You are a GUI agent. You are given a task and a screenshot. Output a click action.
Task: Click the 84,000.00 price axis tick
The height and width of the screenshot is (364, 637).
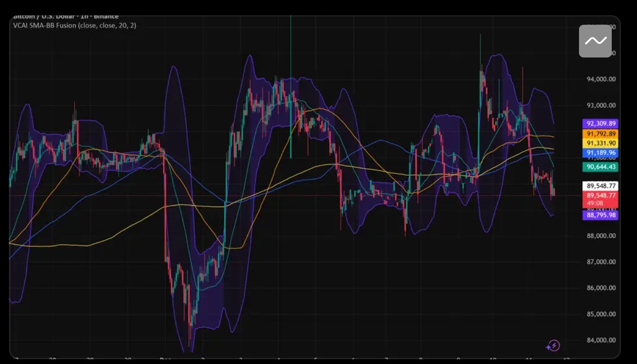point(601,340)
